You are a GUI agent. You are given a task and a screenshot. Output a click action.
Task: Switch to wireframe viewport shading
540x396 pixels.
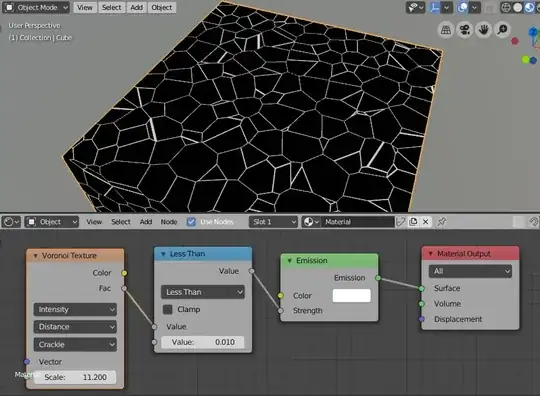point(505,8)
